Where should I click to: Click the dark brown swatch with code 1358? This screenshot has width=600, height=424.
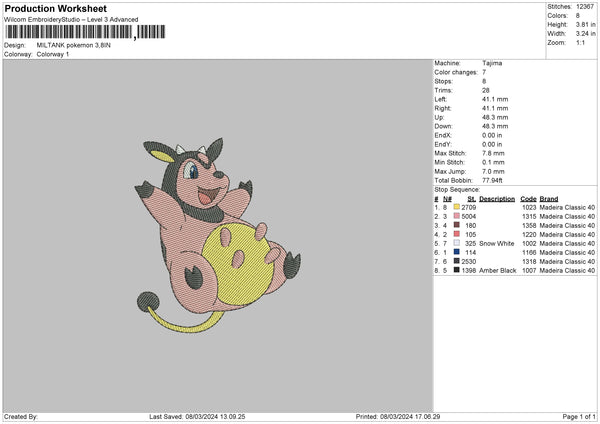pos(457,225)
